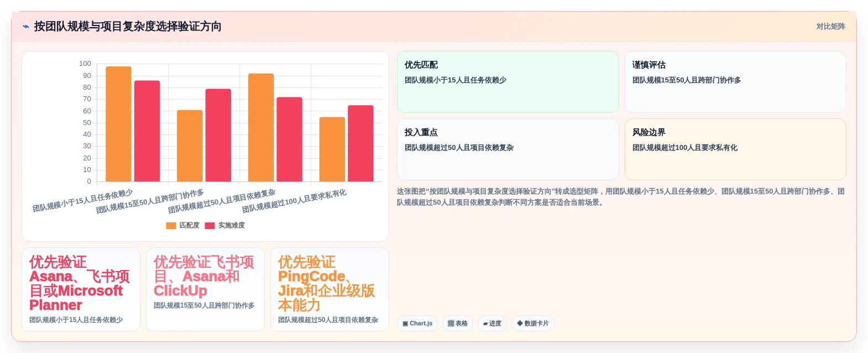Select the 优先匹配 matrix card

click(x=508, y=82)
